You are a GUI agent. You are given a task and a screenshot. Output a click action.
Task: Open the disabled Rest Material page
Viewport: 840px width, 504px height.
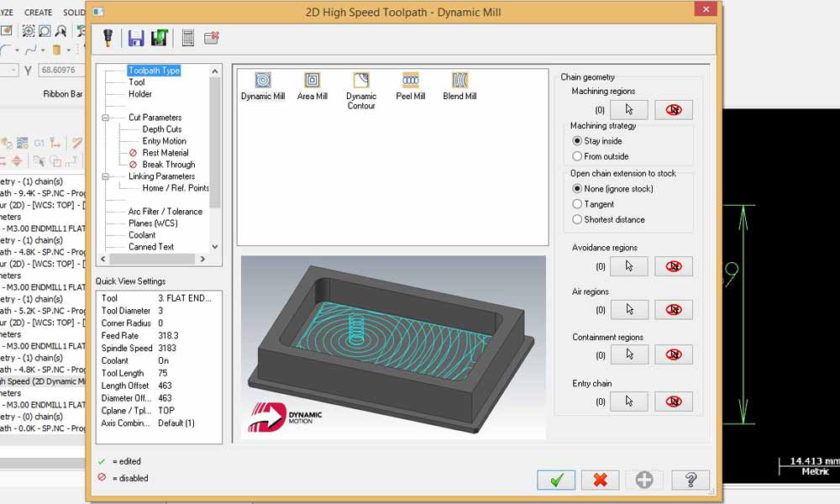tap(165, 153)
